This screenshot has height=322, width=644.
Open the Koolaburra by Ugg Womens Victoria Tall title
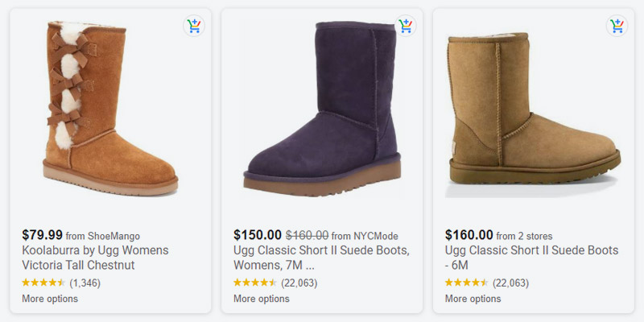[x=95, y=258]
